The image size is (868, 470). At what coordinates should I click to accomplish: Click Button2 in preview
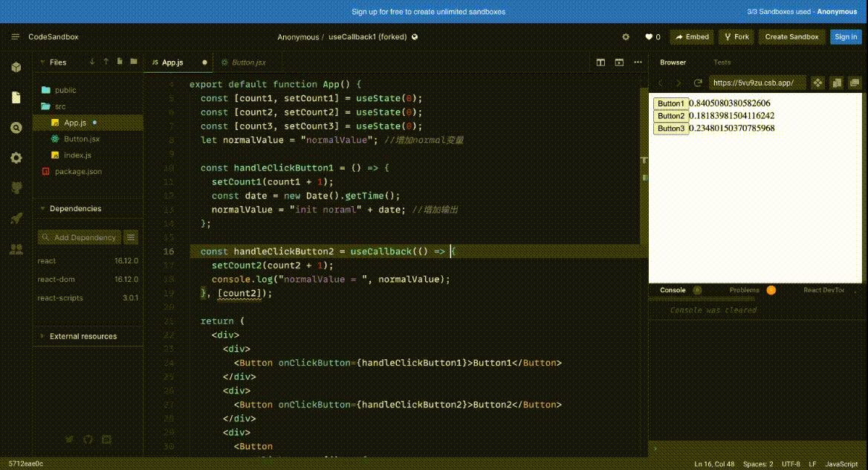coord(671,116)
